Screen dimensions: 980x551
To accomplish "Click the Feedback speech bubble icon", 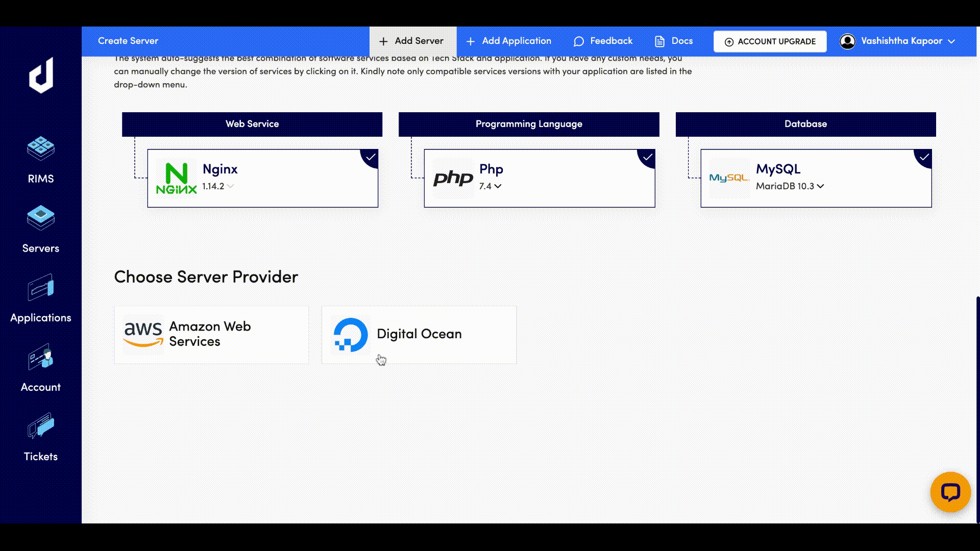I will click(579, 41).
